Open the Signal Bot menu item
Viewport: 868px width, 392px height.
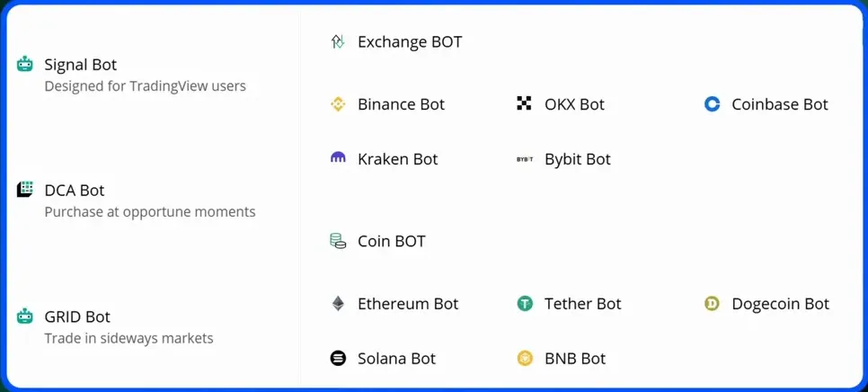pos(81,65)
